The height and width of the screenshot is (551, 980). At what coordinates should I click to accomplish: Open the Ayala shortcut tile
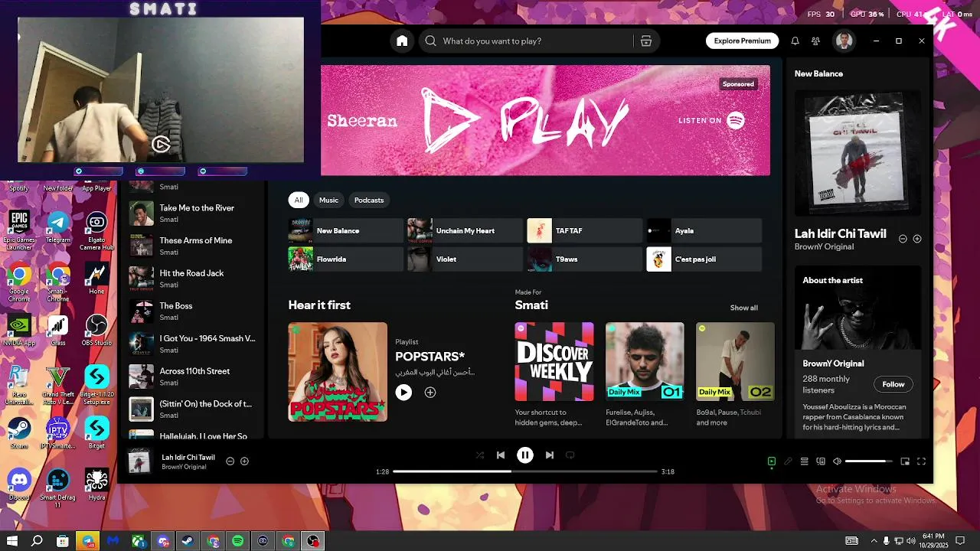coord(704,230)
